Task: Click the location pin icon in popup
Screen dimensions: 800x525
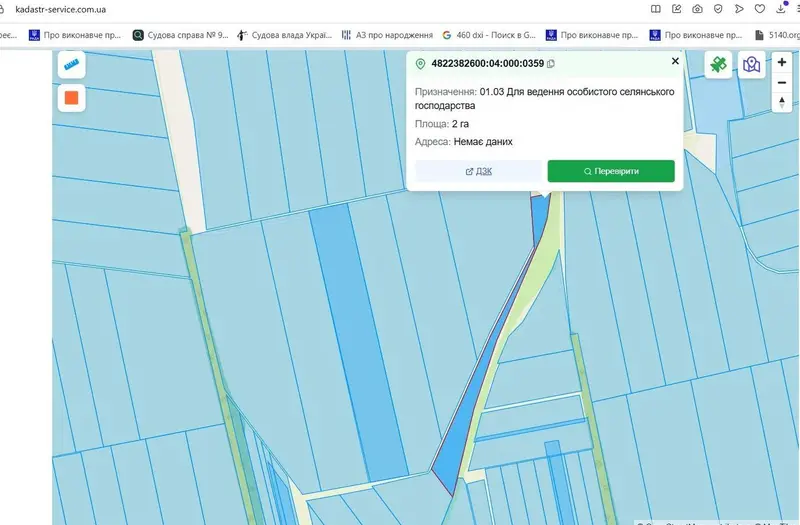Action: 420,64
